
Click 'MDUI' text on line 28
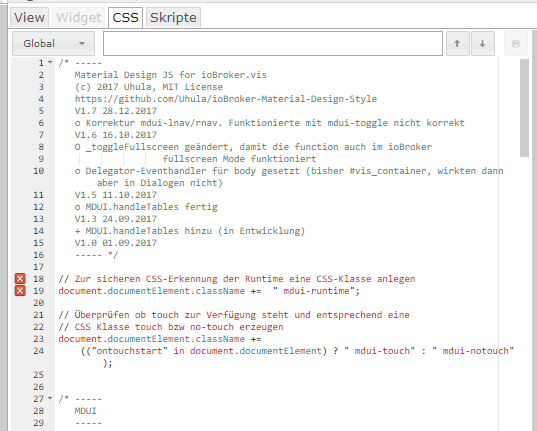pos(86,411)
